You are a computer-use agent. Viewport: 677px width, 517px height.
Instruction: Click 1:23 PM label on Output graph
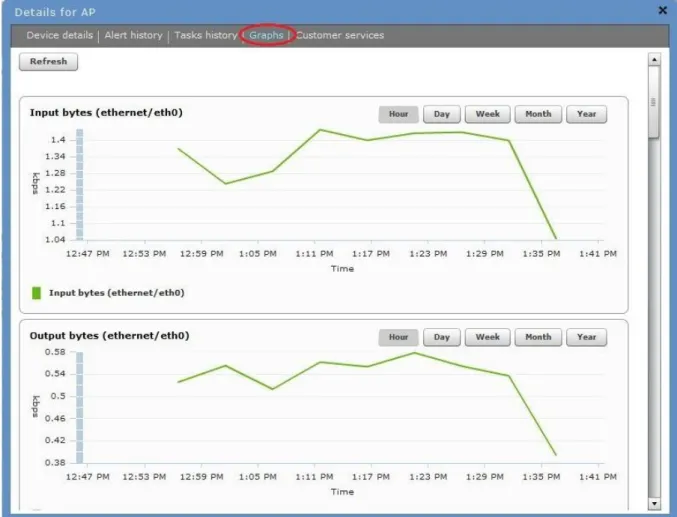[x=428, y=477]
